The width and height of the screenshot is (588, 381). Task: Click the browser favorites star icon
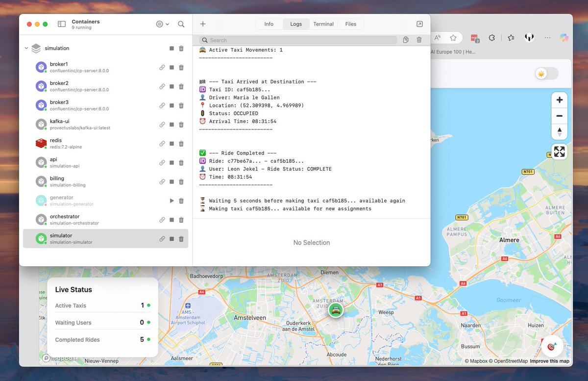(x=453, y=38)
